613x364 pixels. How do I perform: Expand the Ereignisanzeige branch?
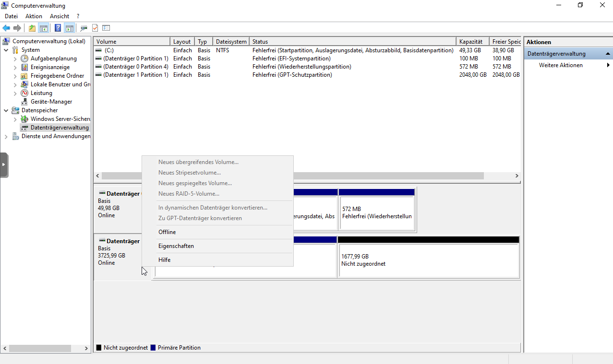tap(15, 67)
